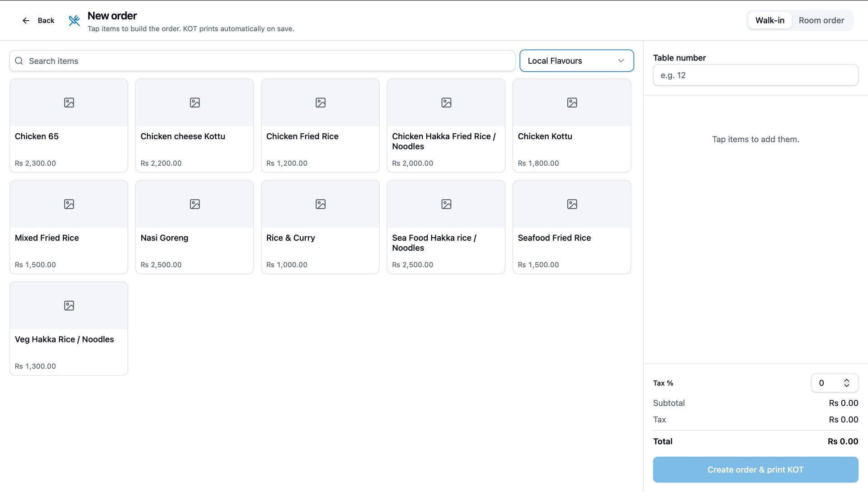
Task: Select the Walk-in order type
Action: pos(769,20)
